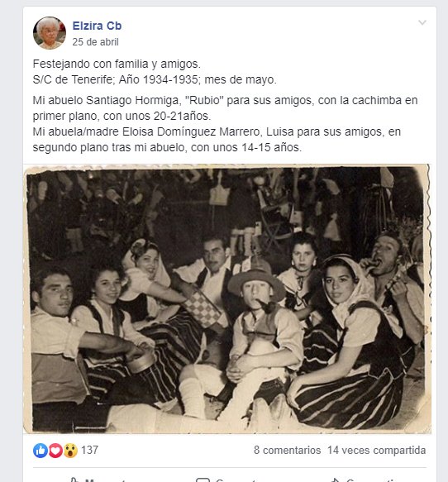Click the caption line Festejando con familia y amigos
This screenshot has width=448, height=482.
point(117,64)
